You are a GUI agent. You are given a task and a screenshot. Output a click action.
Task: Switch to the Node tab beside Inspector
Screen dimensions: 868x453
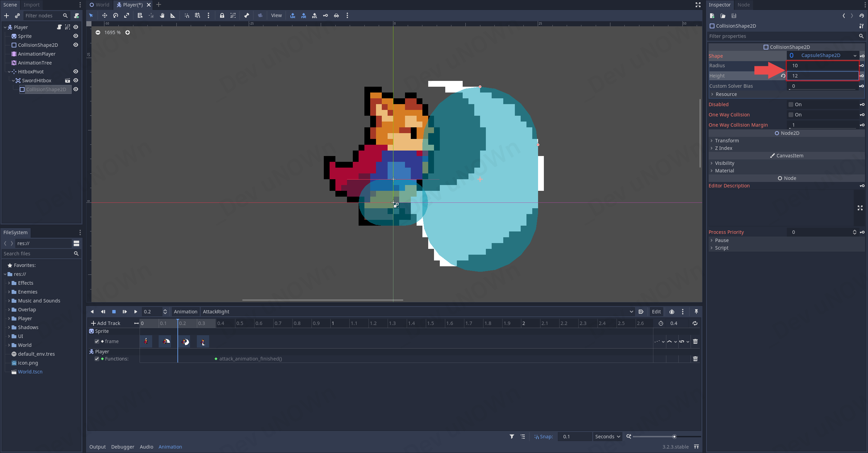coord(743,5)
